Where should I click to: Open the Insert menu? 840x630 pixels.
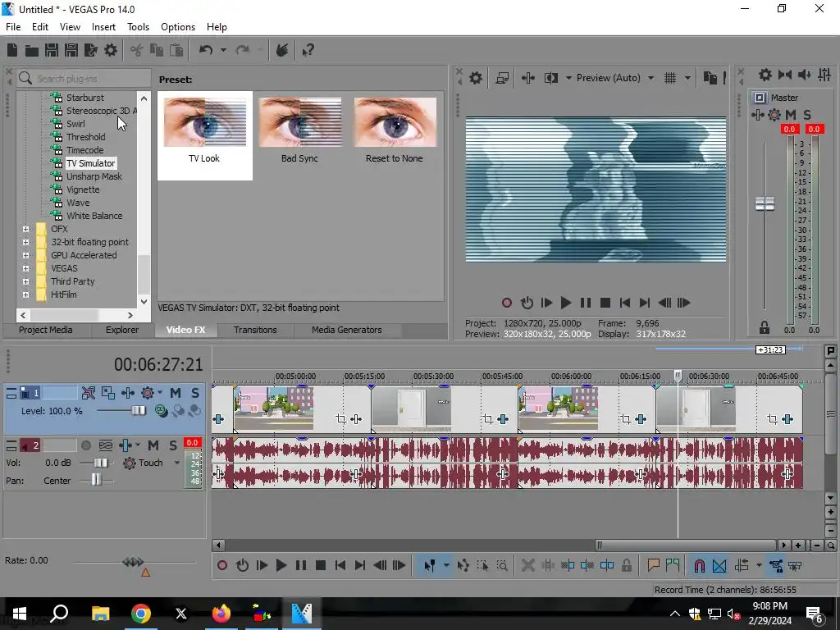tap(103, 27)
